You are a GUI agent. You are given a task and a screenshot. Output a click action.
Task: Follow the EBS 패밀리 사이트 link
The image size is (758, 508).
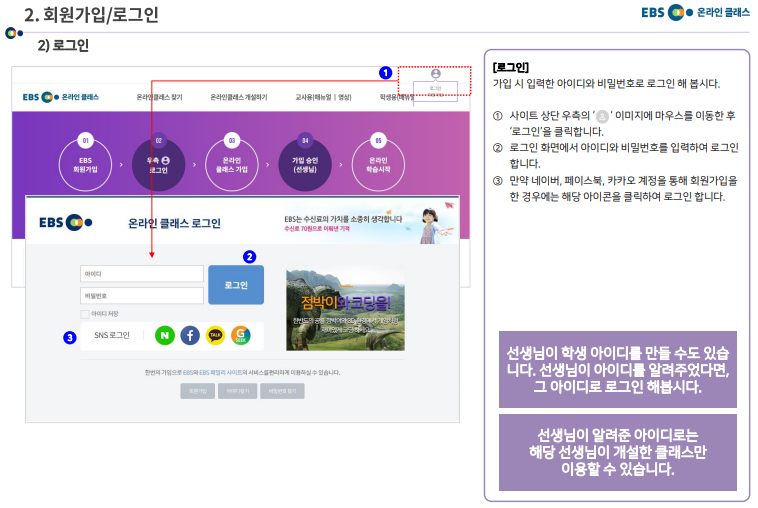click(220, 373)
